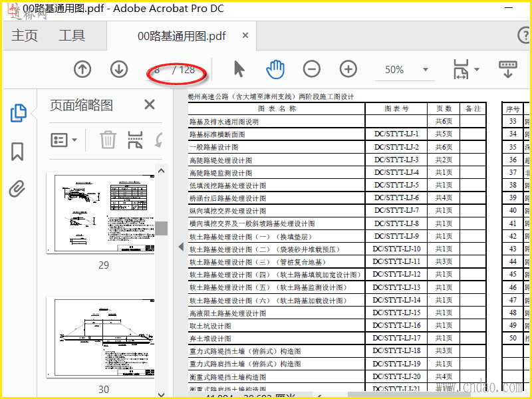Click the row 衡重式路堤挡土墙构造图
This screenshot has width=532, height=399.
[337, 376]
